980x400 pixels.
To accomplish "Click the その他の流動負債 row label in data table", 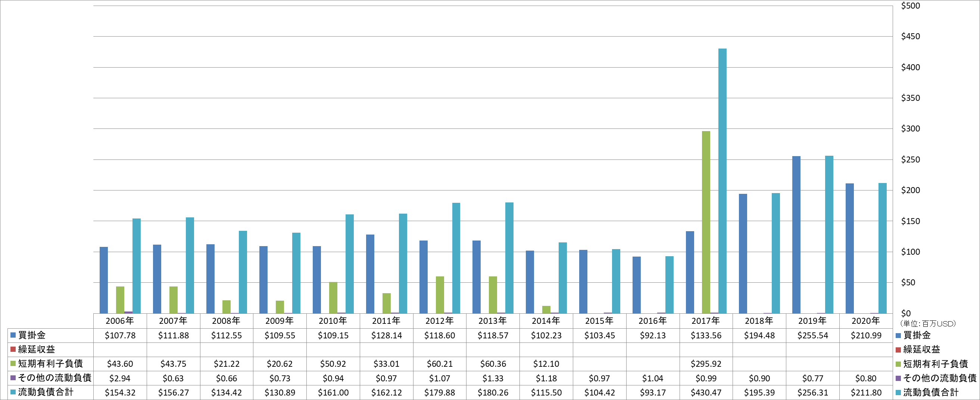I will click(x=55, y=378).
